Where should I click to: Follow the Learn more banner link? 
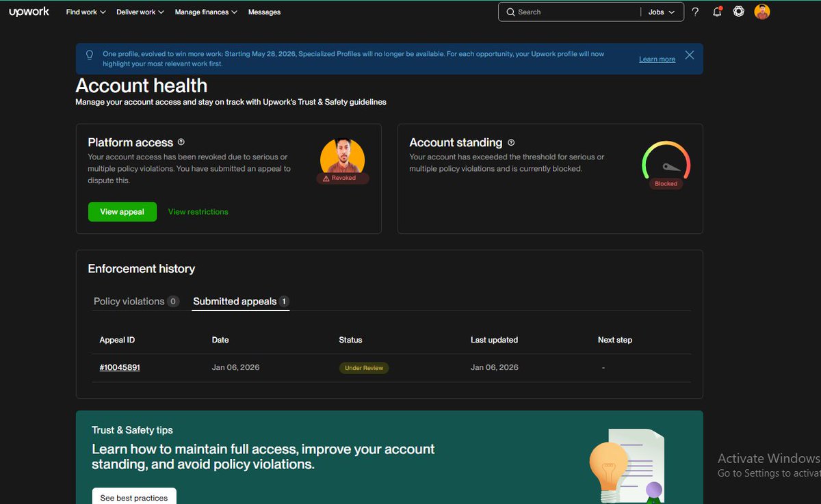(657, 59)
